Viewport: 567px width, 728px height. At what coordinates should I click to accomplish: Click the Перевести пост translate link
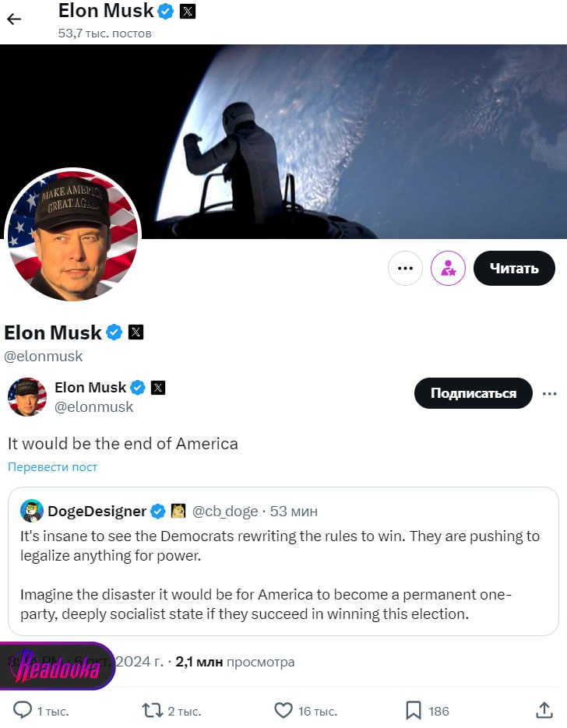tap(53, 467)
